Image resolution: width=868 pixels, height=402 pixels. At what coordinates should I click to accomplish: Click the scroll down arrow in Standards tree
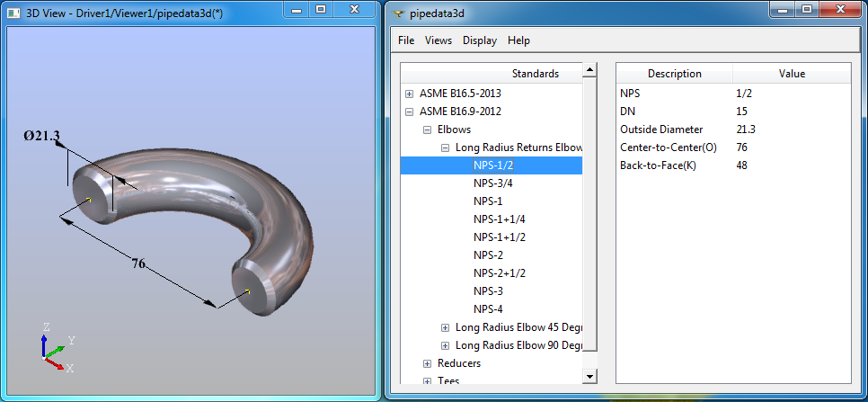589,376
